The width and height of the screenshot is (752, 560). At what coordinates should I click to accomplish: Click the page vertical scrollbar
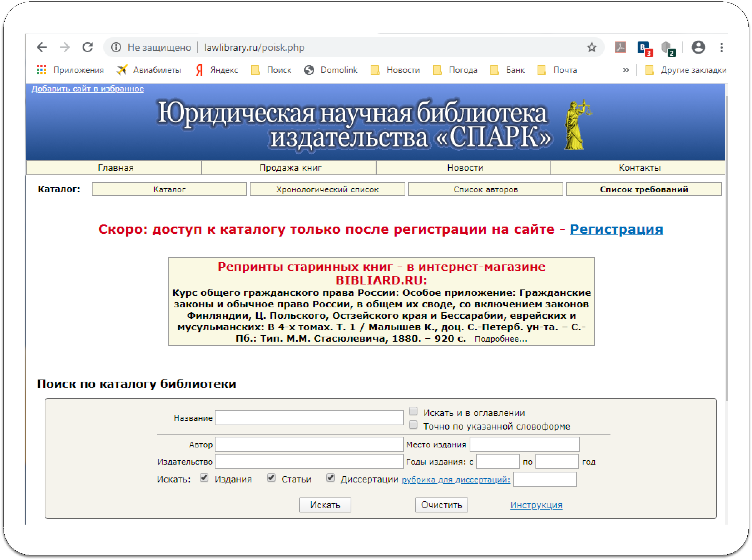click(727, 248)
